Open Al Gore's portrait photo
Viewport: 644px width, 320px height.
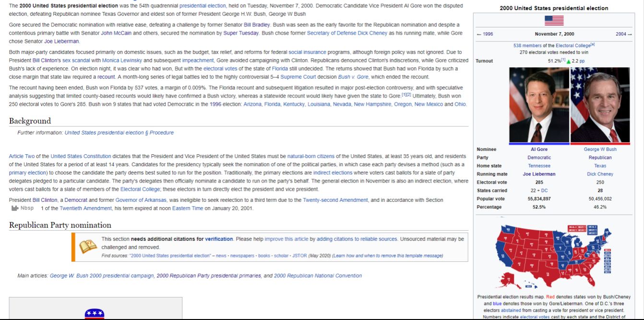[539, 105]
